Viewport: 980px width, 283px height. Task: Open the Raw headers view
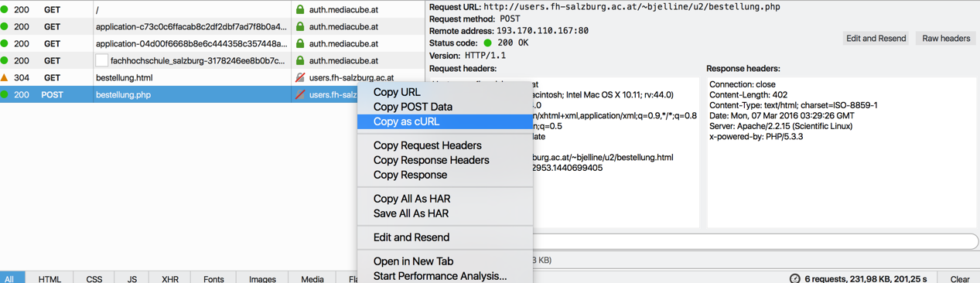[946, 38]
